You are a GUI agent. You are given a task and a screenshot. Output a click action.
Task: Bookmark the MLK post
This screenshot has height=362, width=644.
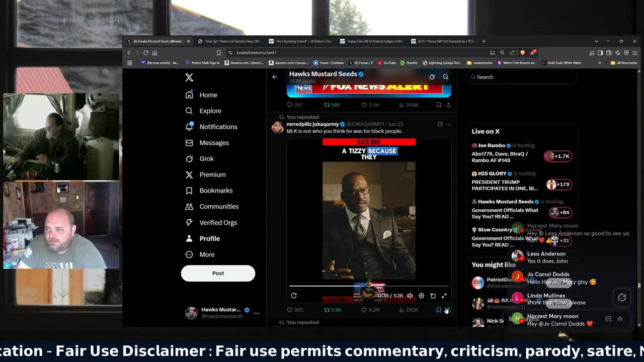tap(439, 310)
